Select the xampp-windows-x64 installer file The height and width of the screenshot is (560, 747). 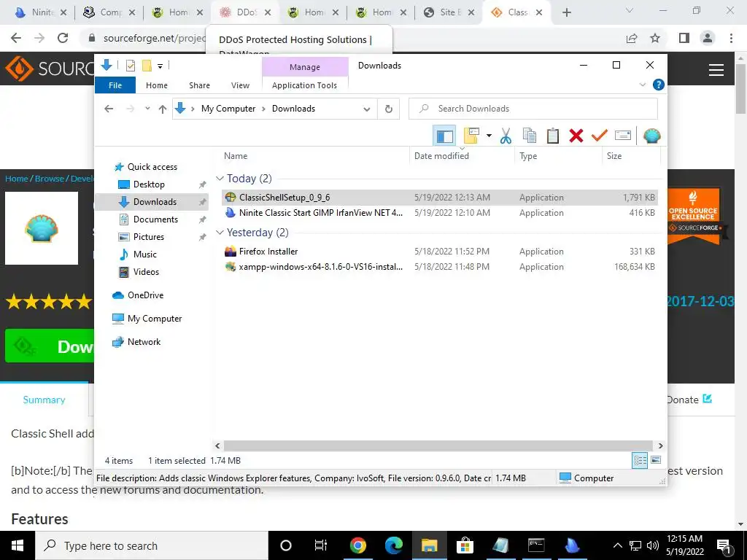coord(440,267)
